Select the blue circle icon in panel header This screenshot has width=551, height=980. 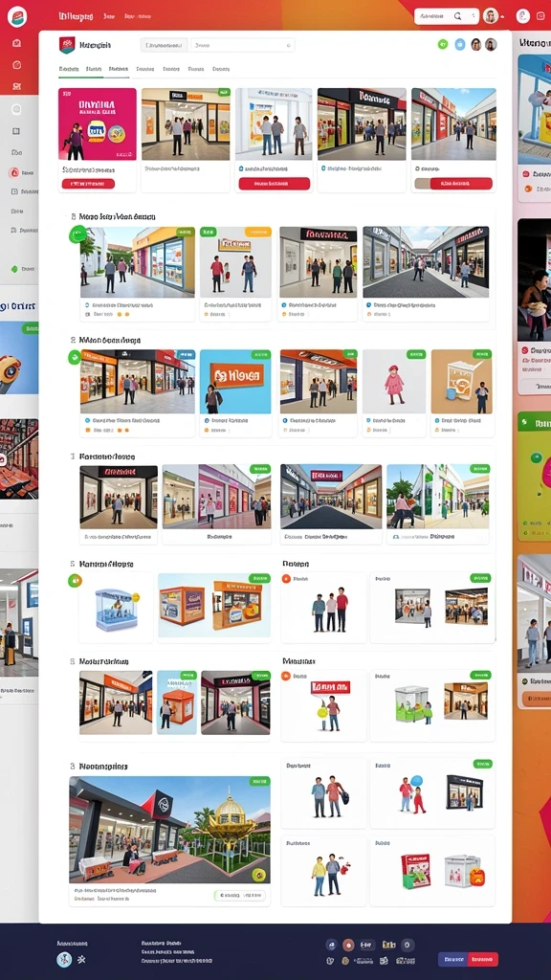(x=460, y=44)
